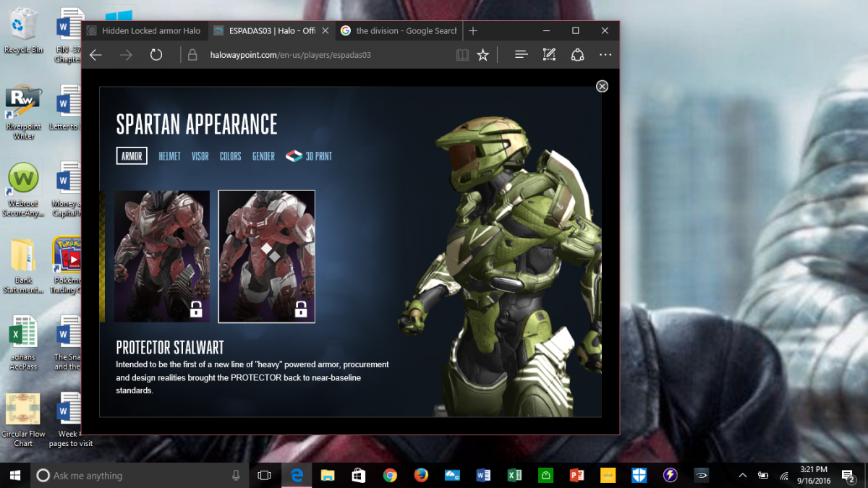Switch to the Visor tab
This screenshot has height=488, width=868.
(200, 156)
